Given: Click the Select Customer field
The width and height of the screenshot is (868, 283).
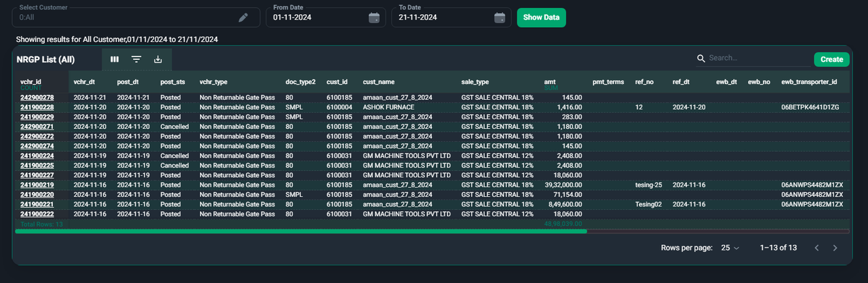Looking at the screenshot, I should 136,18.
